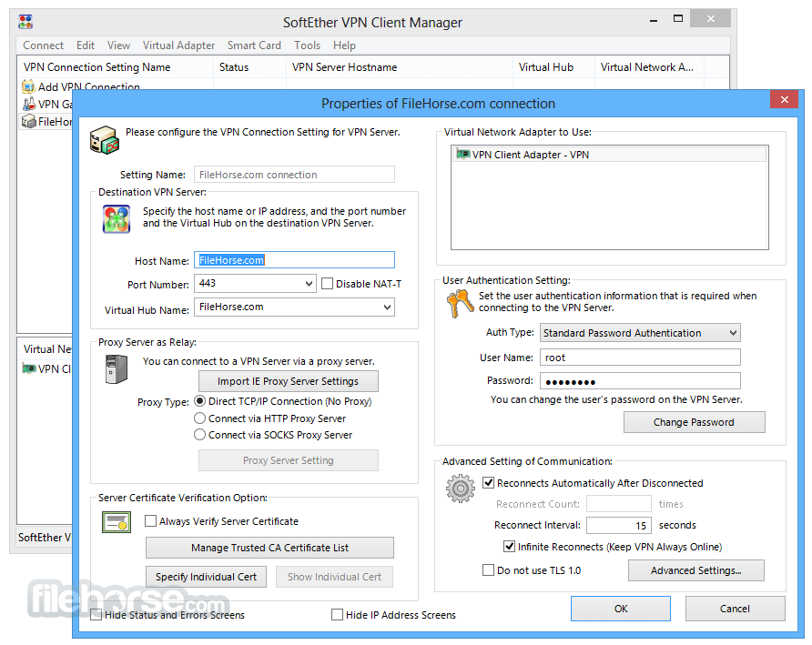Screen dimensions: 812x645
Task: Click the Destination VPN Server globe icon
Action: pyautogui.click(x=117, y=219)
